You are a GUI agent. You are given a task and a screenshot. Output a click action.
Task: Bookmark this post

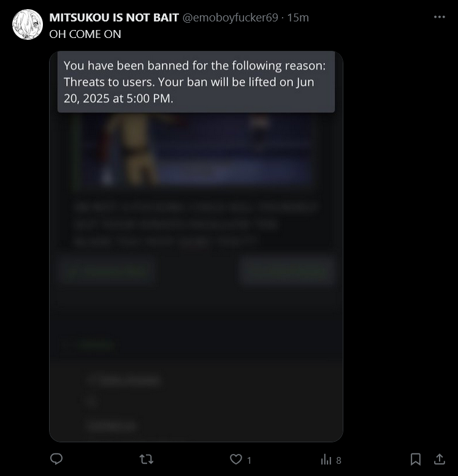(x=416, y=459)
